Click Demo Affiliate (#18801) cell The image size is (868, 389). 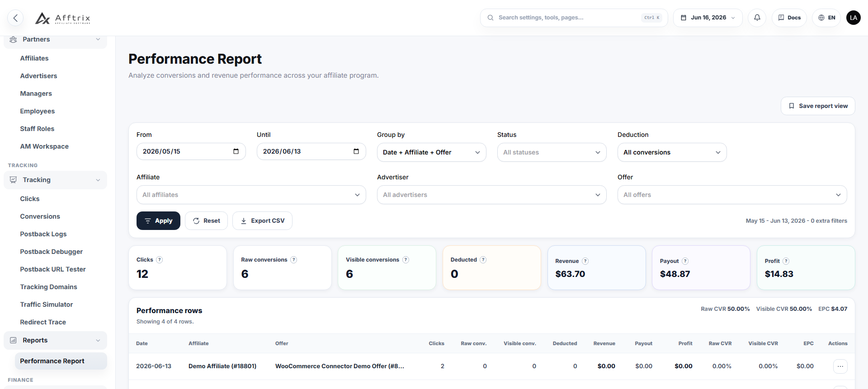(222, 366)
